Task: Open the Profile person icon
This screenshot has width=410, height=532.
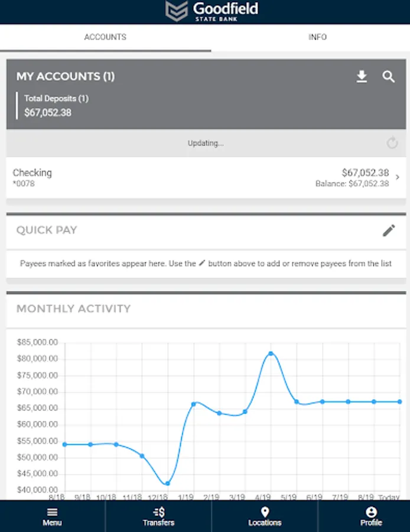Action: (371, 512)
